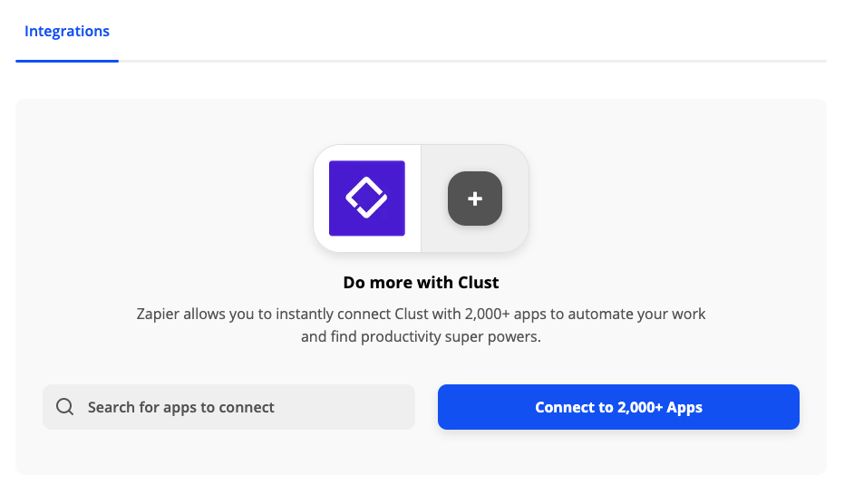Click the white plus symbol in the dark square

[475, 199]
